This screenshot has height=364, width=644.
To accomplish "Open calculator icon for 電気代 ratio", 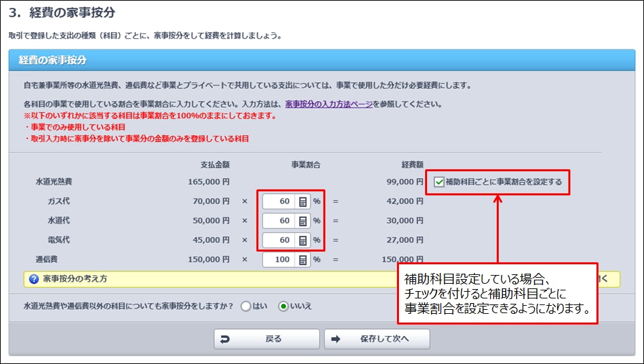I will point(303,240).
